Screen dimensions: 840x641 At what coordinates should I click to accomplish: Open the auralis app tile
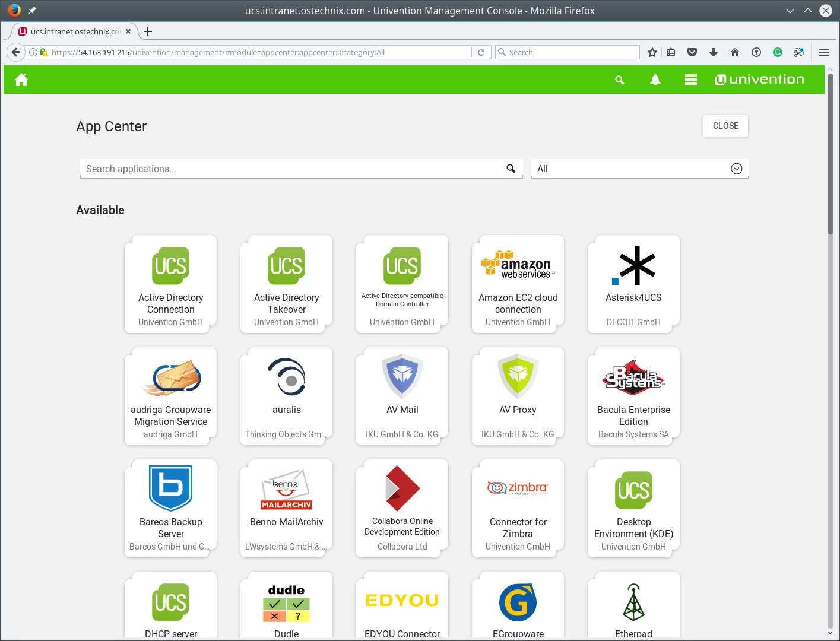286,396
